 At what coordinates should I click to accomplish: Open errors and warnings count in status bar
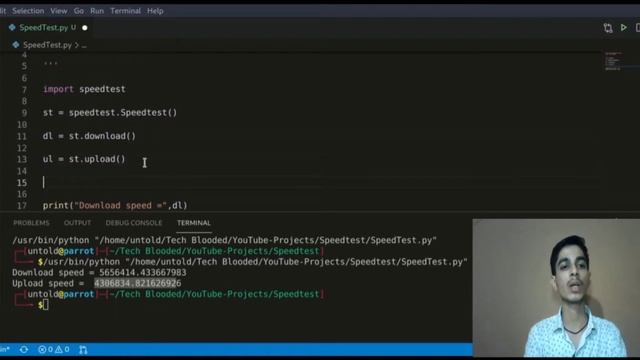point(53,349)
